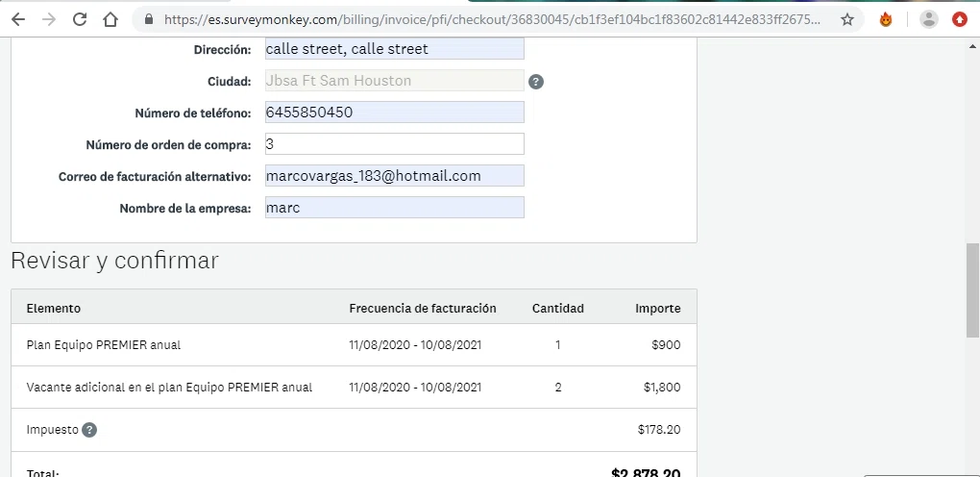Screen dimensions: 980x477
Task: Click the page vertical scrollbar thumb
Action: coord(973,291)
